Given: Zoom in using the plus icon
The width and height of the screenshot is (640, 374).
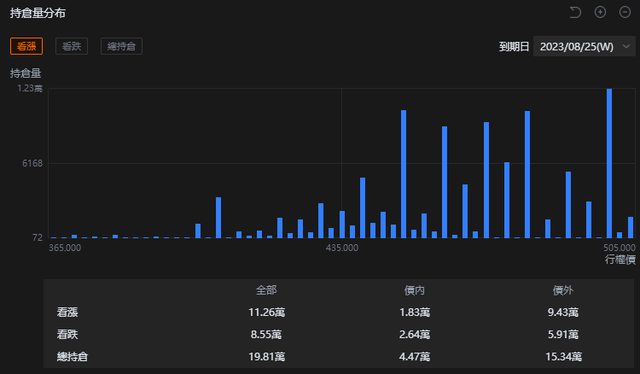Looking at the screenshot, I should pyautogui.click(x=600, y=12).
